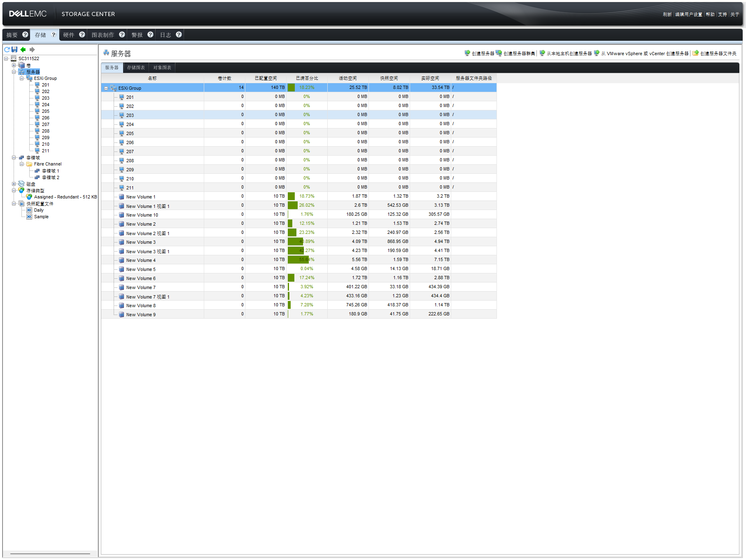This screenshot has height=560, width=746.
Task: Click the gray forward arrow icon
Action: click(x=32, y=49)
